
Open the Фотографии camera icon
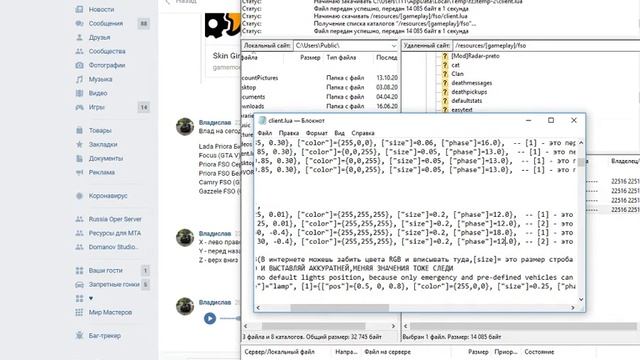click(80, 65)
